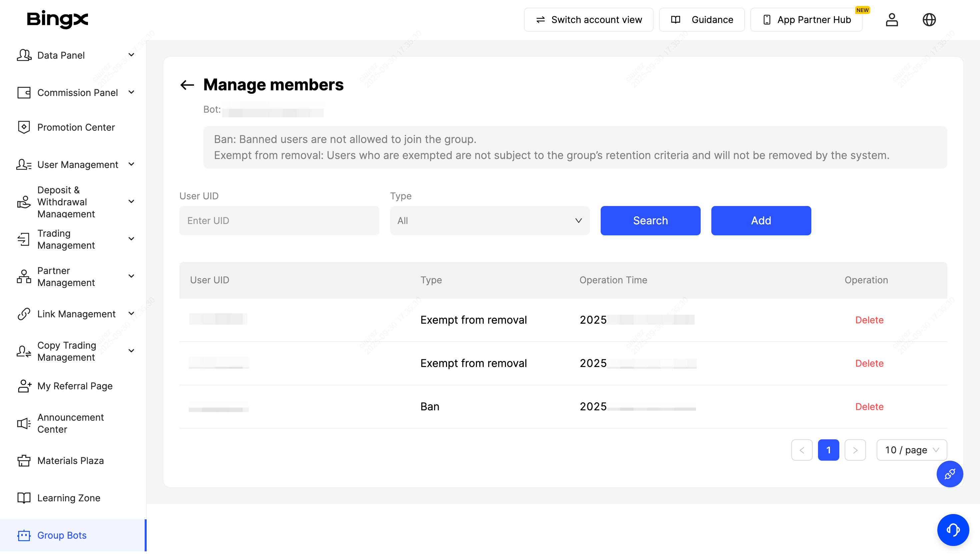This screenshot has height=554, width=980.
Task: Click the BingX logo
Action: click(57, 19)
